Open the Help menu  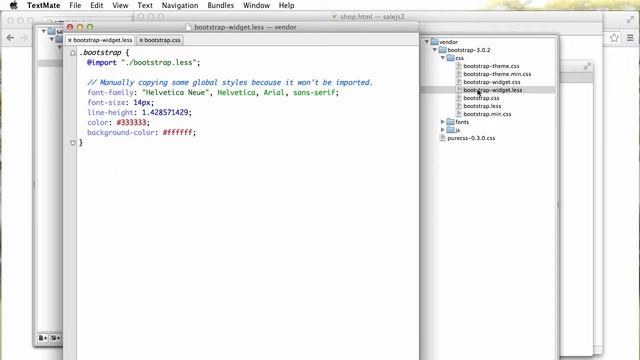pos(287,5)
